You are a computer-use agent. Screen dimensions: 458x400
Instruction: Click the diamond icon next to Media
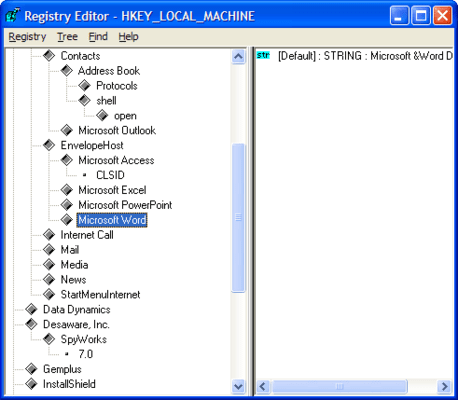(49, 265)
